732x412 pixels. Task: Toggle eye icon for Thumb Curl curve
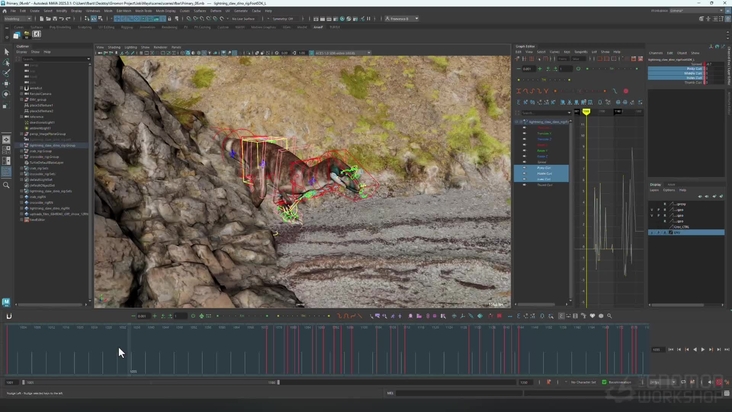(524, 185)
